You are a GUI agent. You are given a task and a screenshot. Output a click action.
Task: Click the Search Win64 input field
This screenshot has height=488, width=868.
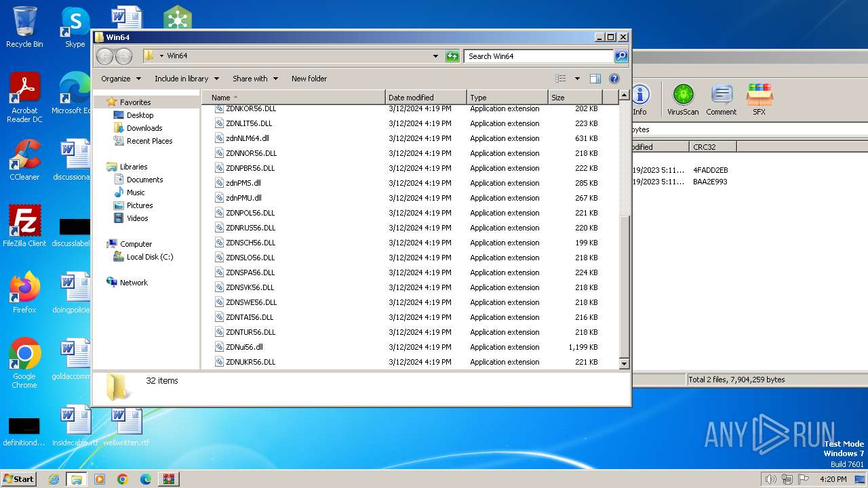(x=539, y=56)
